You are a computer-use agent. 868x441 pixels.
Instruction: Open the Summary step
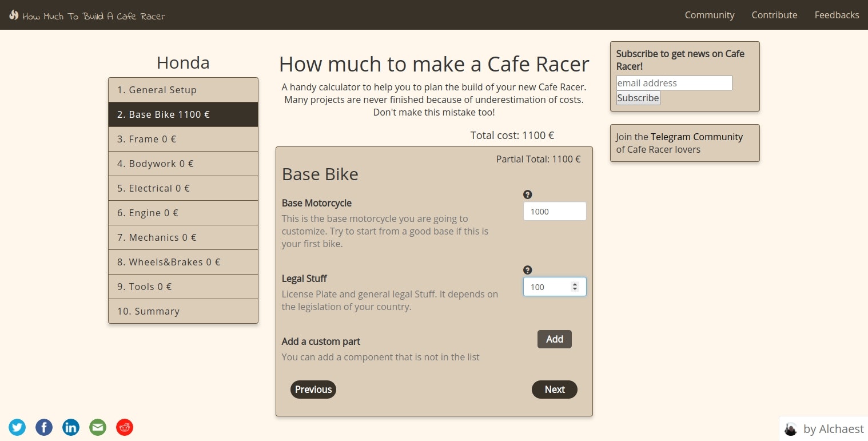pos(183,311)
